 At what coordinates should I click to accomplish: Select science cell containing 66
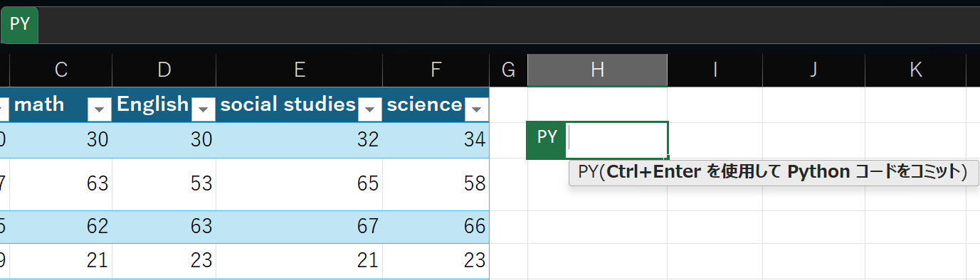coord(436,227)
